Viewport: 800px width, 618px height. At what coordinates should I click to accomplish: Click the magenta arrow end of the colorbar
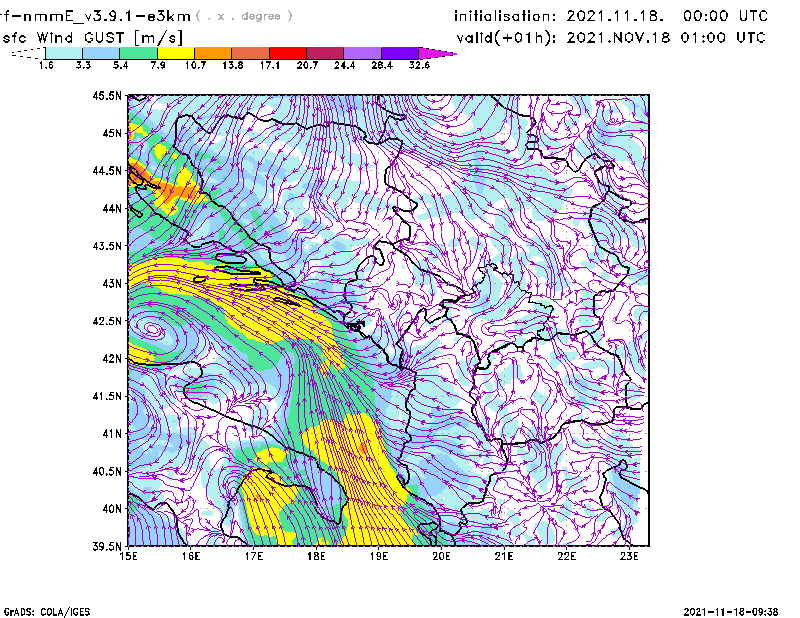click(437, 53)
